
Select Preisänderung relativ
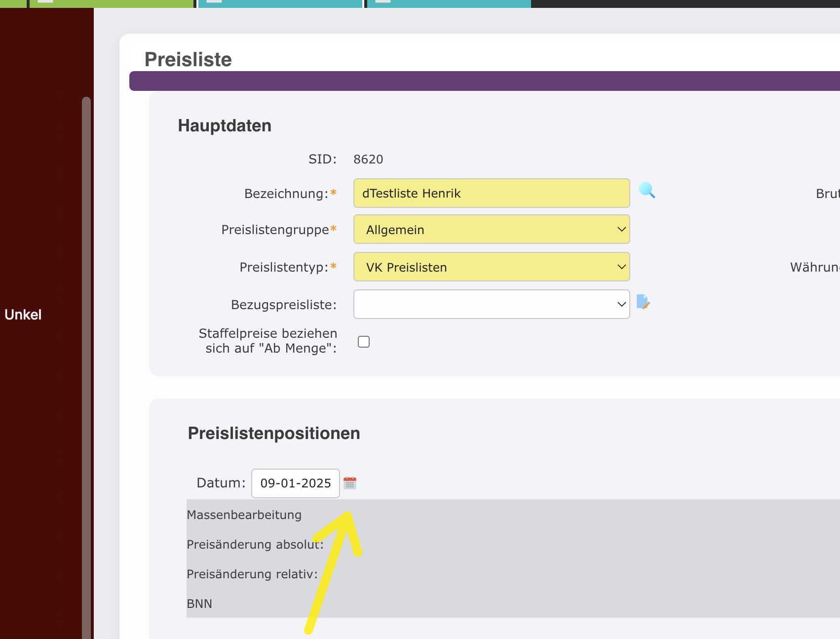(x=252, y=574)
